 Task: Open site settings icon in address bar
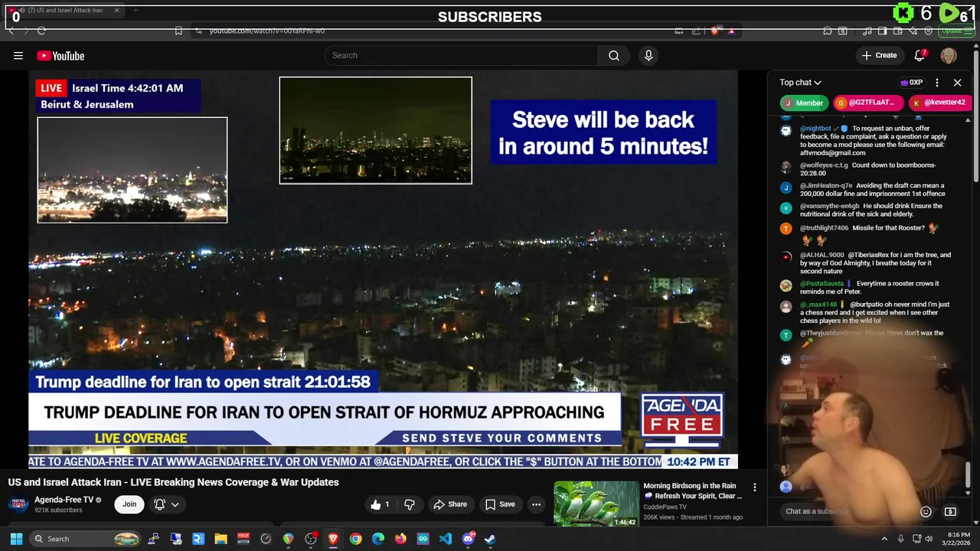(198, 31)
